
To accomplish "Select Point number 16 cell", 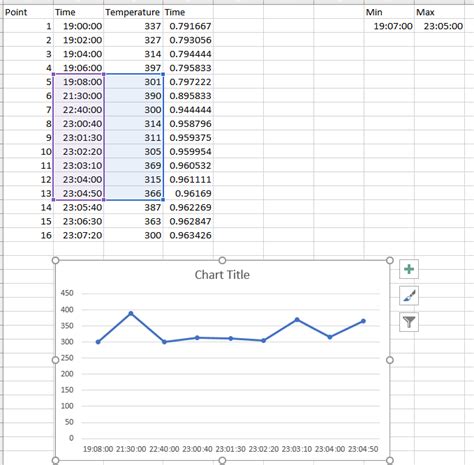I will tap(28, 235).
